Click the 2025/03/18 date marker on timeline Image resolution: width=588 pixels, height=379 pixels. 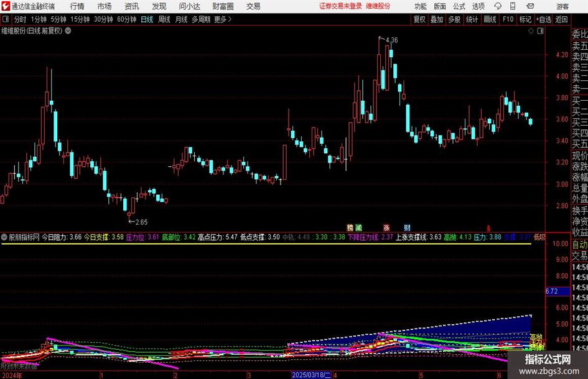point(311,375)
